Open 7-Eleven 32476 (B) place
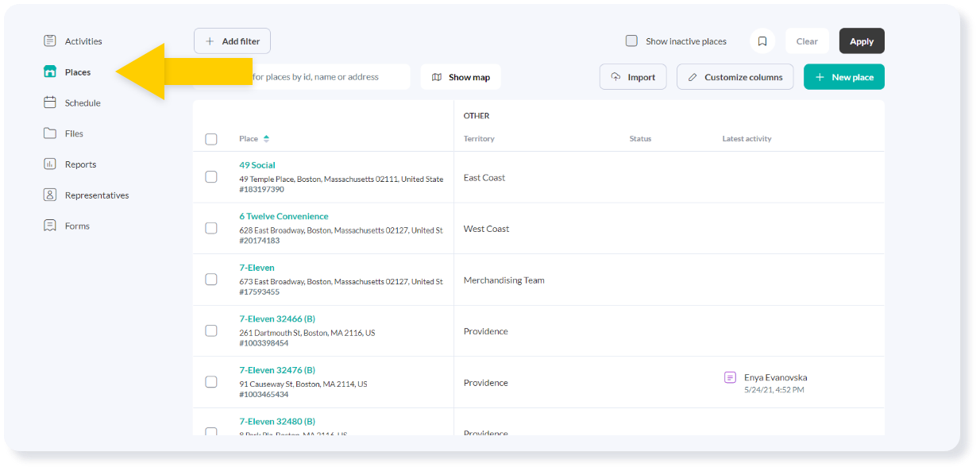Screen dimensions: 980x471 [277, 370]
